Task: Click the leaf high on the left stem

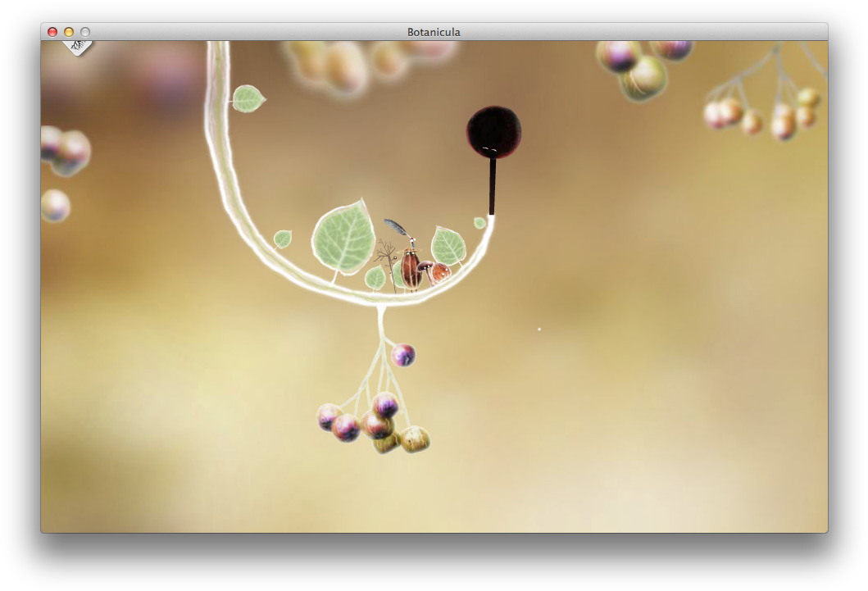Action: click(x=247, y=98)
